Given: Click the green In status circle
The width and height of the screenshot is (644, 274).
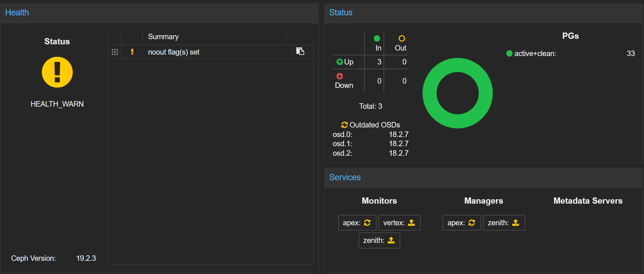Looking at the screenshot, I should 377,38.
